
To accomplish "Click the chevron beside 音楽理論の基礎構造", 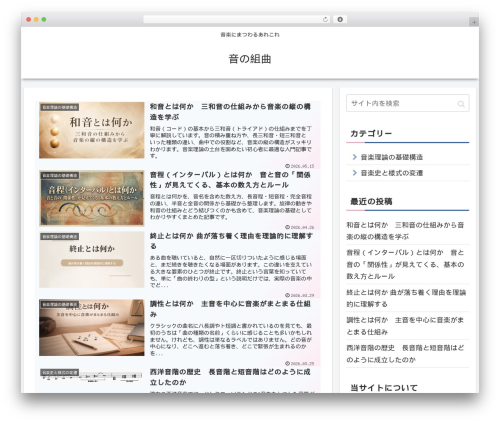I will [x=355, y=157].
